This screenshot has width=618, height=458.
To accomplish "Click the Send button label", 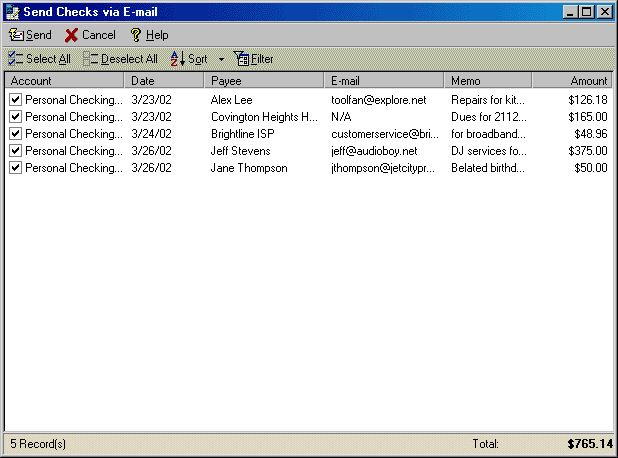I will 39,35.
